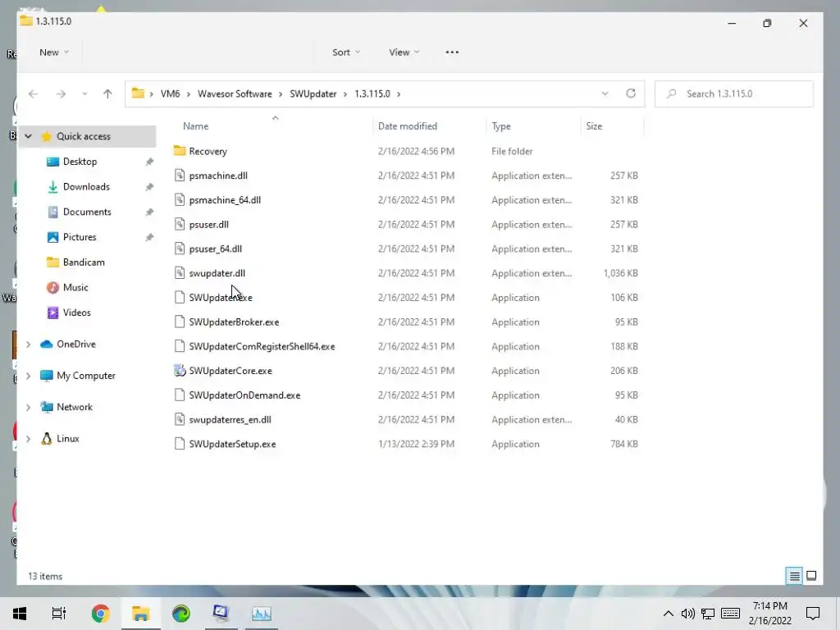
Task: Unpin Documents using its pin icon
Action: coord(149,212)
